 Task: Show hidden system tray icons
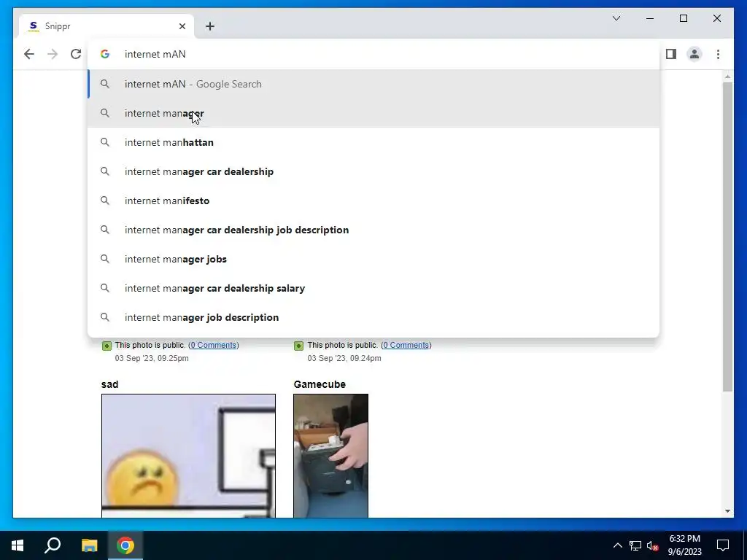click(x=617, y=545)
